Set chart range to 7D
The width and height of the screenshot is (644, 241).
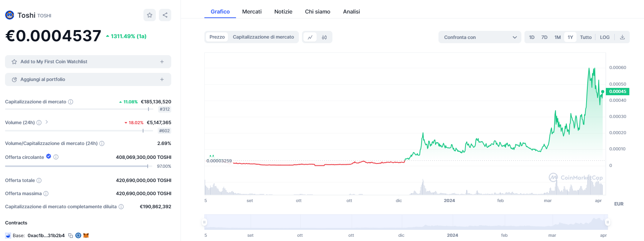click(545, 37)
